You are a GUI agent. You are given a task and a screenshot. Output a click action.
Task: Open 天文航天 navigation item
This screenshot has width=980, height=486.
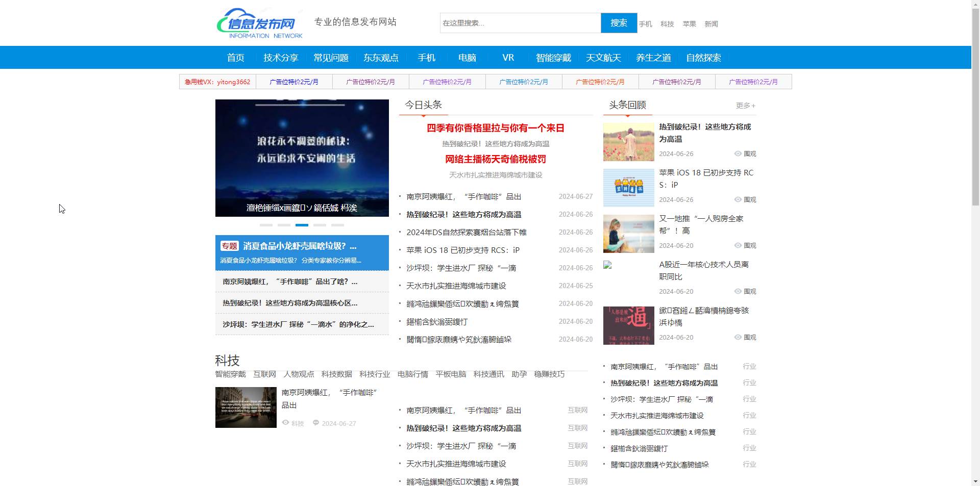coord(603,58)
